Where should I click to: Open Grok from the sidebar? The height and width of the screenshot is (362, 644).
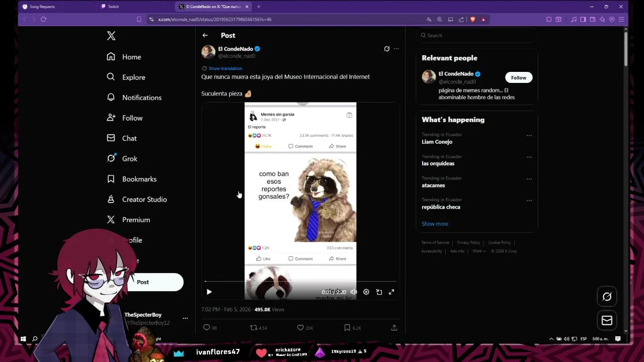[122, 158]
